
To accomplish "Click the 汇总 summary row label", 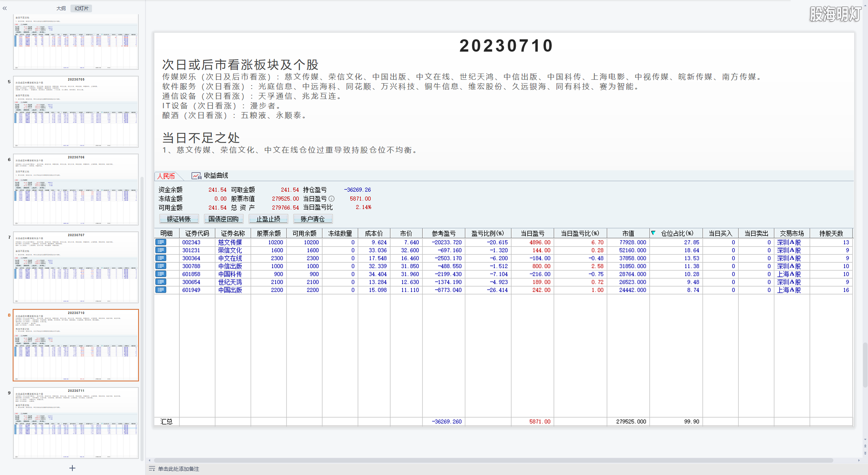I will (167, 421).
